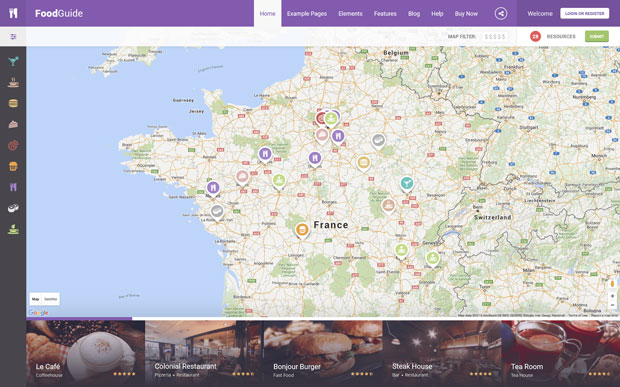Expand the Features menu
Image resolution: width=620 pixels, height=387 pixels.
385,13
